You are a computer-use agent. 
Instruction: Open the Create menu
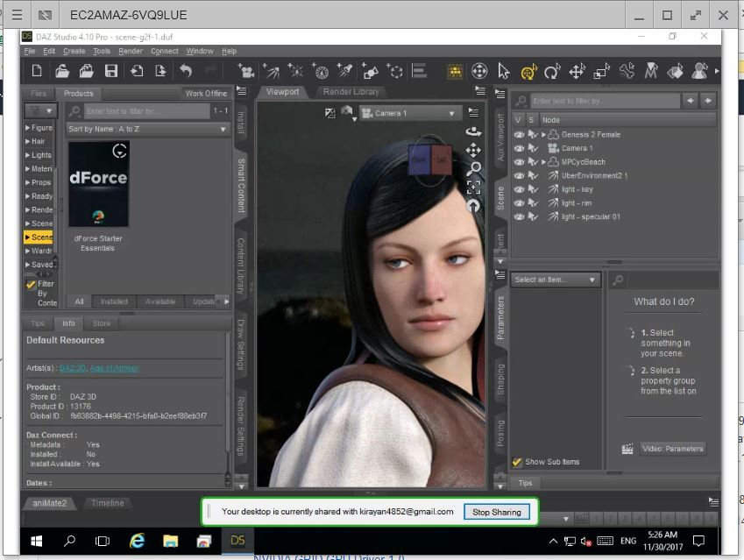pos(74,51)
